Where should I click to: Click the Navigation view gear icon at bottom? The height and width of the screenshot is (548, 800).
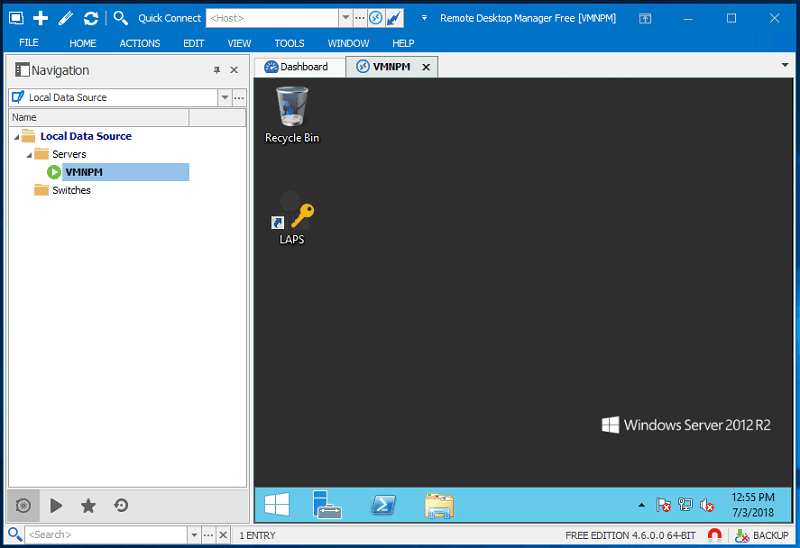tap(23, 506)
